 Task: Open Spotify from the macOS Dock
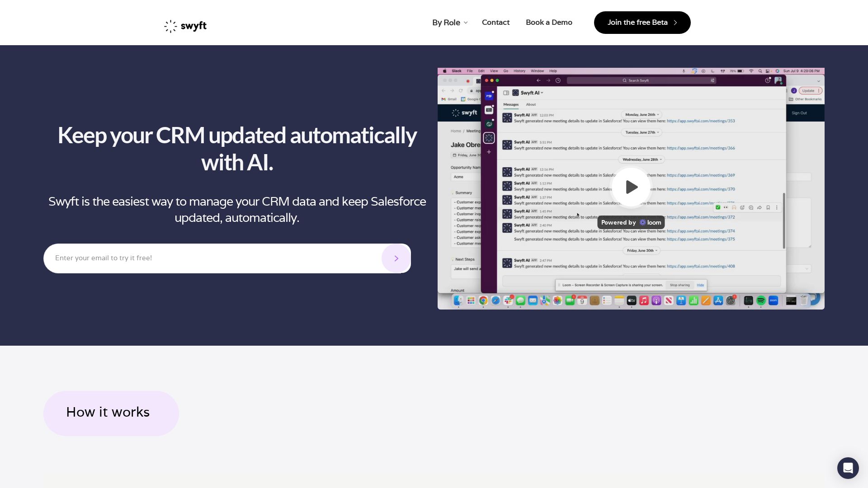[x=760, y=300]
